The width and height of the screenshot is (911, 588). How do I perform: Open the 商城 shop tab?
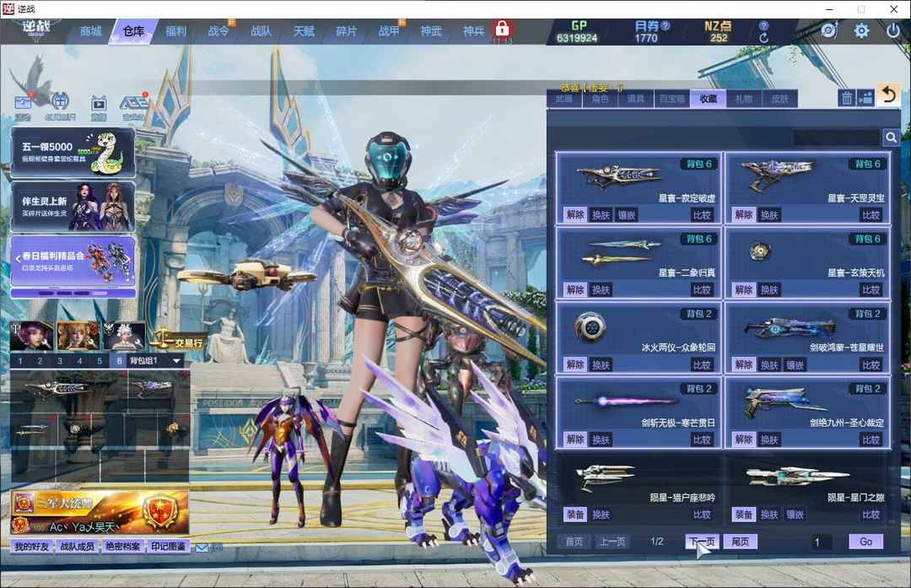point(90,31)
